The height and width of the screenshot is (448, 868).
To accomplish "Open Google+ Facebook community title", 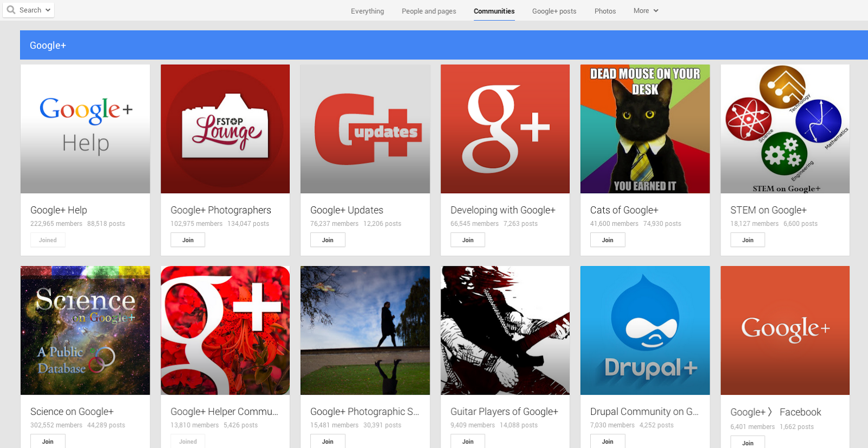I will (776, 412).
